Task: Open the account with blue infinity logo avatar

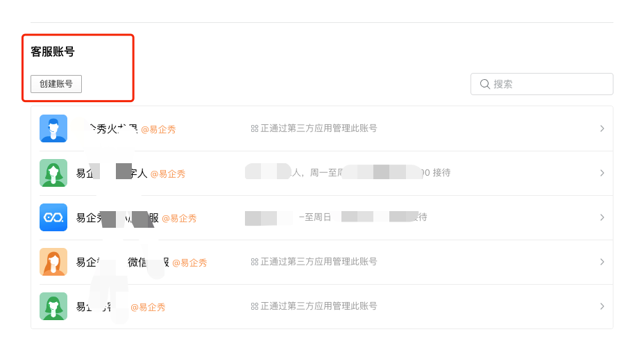Action: [53, 217]
